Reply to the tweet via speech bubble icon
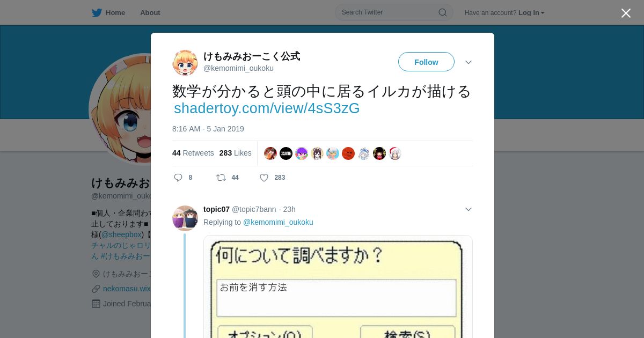The image size is (644, 338). point(178,178)
